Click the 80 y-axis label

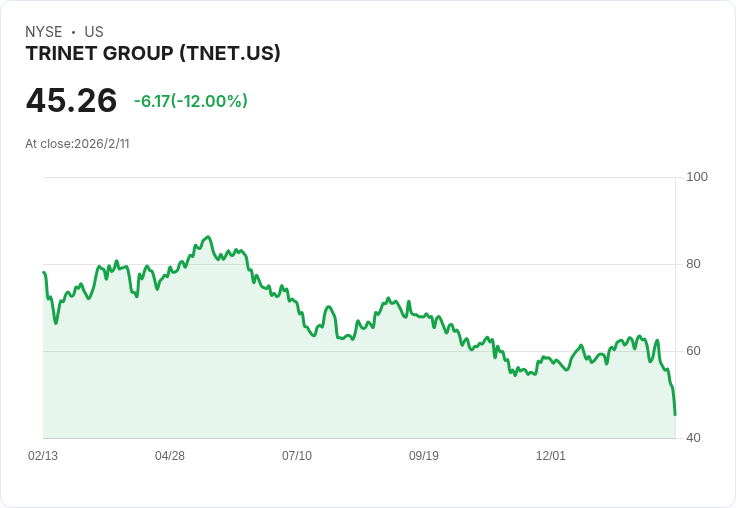693,264
